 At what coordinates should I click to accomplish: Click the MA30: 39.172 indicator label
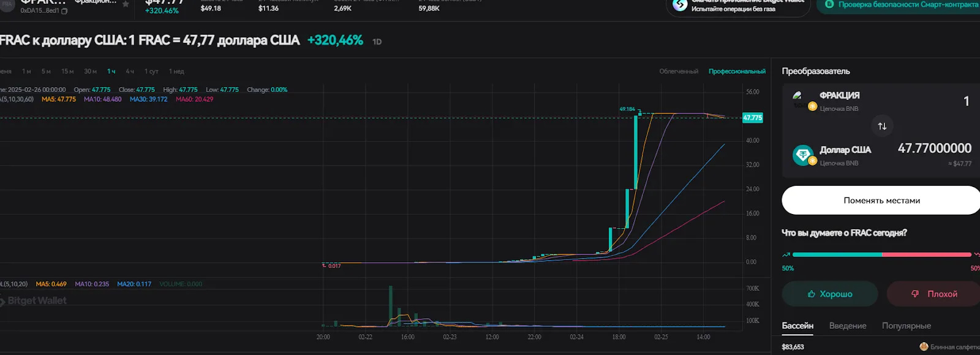pyautogui.click(x=148, y=99)
